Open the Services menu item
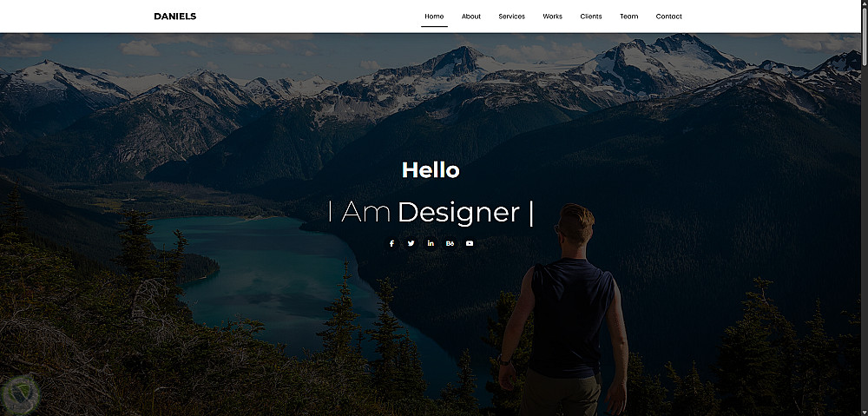The image size is (868, 416). tap(511, 16)
